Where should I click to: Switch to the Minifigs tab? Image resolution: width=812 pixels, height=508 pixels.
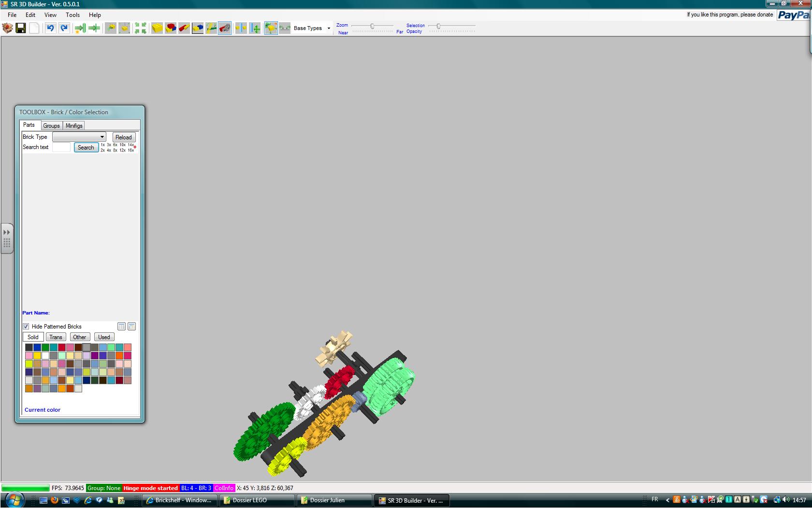74,126
